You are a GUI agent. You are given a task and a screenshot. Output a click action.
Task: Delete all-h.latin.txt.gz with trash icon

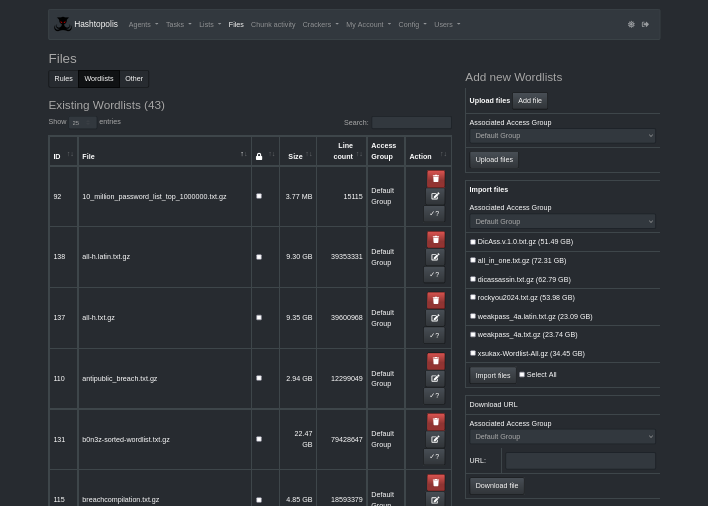[436, 240]
